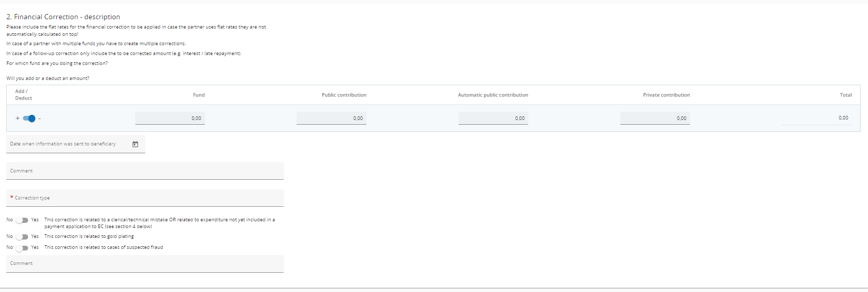
Task: Click the minus sign beside Add/Deduct switch
Action: [x=40, y=118]
